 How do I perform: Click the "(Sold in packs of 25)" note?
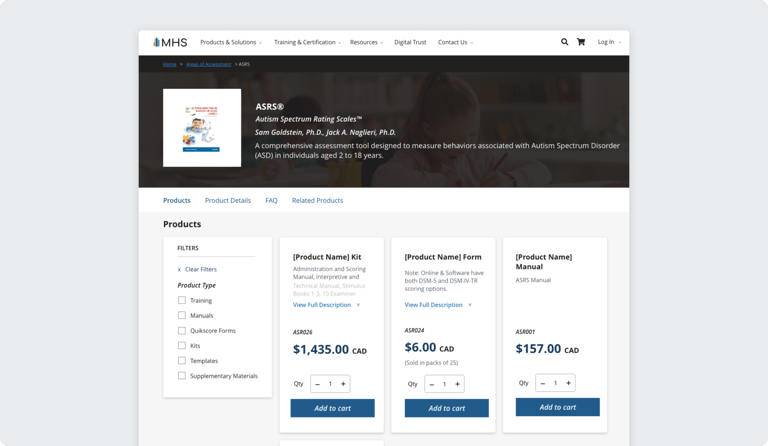pyautogui.click(x=431, y=363)
